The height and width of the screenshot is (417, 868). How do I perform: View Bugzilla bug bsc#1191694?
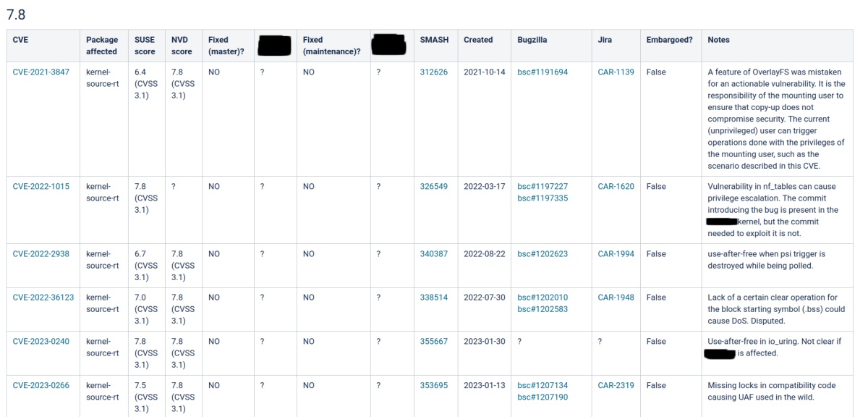pyautogui.click(x=542, y=72)
